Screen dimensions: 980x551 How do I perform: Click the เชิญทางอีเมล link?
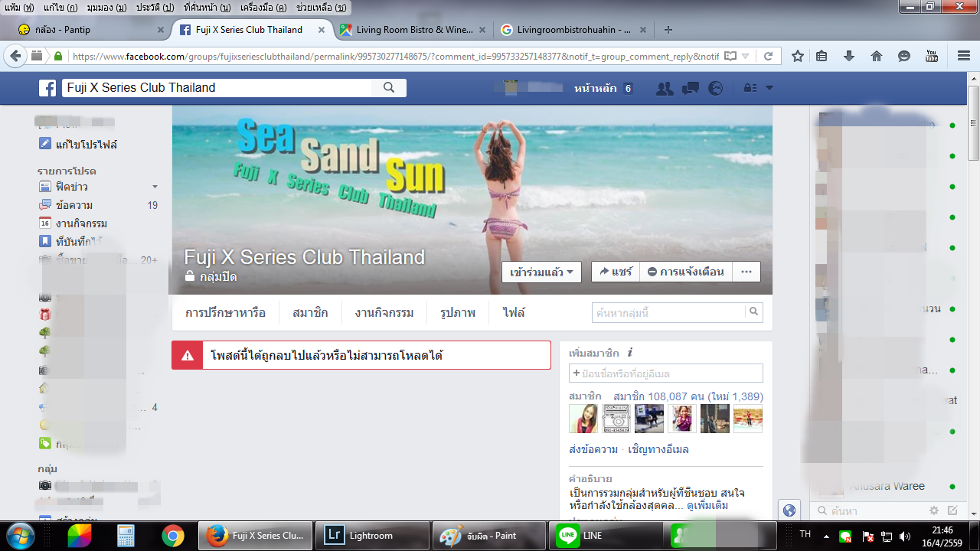pyautogui.click(x=658, y=449)
